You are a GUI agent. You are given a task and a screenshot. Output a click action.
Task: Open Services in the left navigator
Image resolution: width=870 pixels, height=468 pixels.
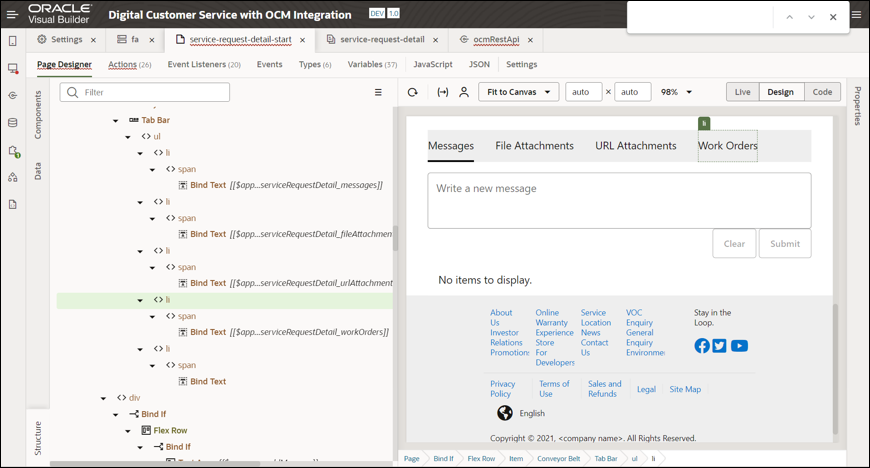point(13,95)
